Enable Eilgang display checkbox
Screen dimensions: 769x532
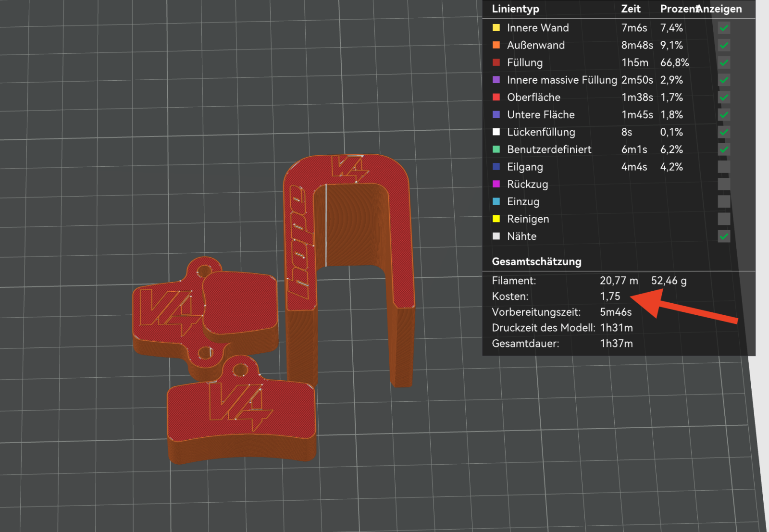(724, 167)
